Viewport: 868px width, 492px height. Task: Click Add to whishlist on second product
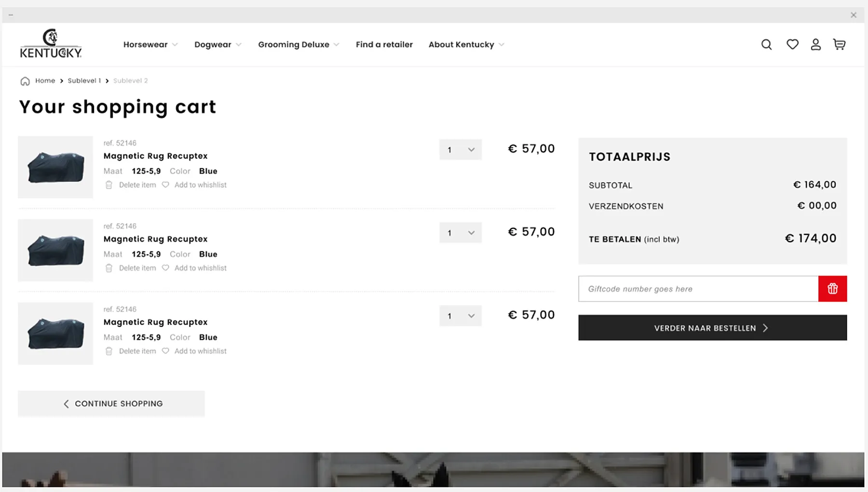tap(201, 268)
